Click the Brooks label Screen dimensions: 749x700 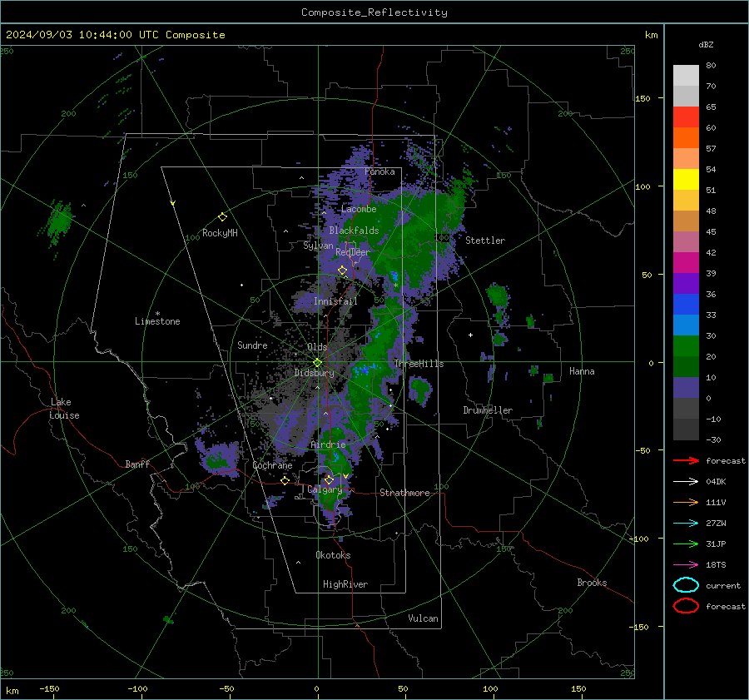tap(592, 583)
